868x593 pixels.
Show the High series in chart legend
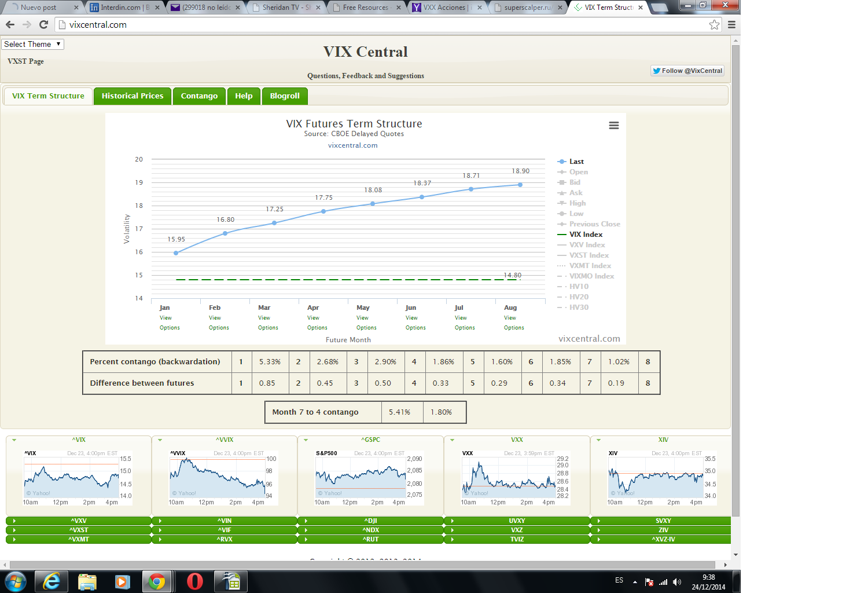572,203
